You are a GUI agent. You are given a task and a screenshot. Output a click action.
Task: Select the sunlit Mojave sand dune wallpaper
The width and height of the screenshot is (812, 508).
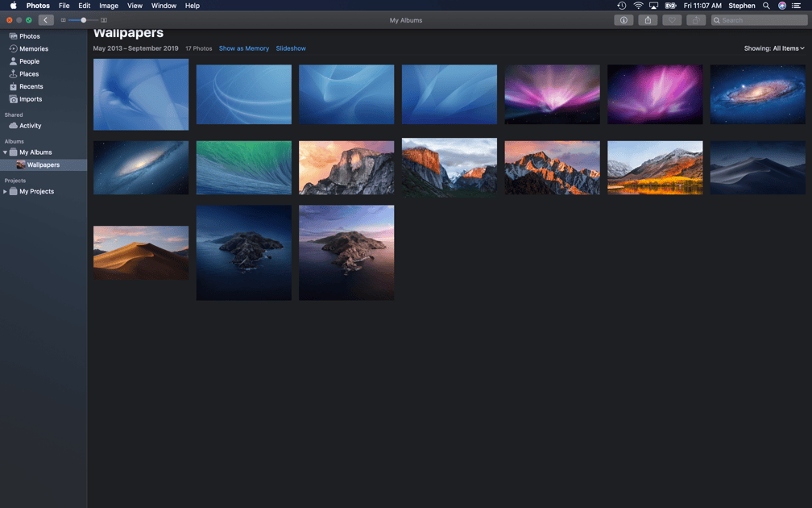141,252
